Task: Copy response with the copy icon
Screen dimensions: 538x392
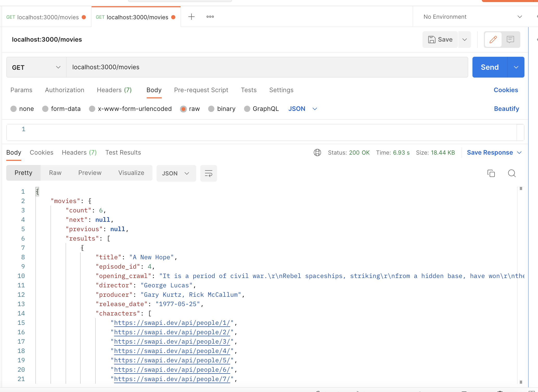Action: click(491, 173)
